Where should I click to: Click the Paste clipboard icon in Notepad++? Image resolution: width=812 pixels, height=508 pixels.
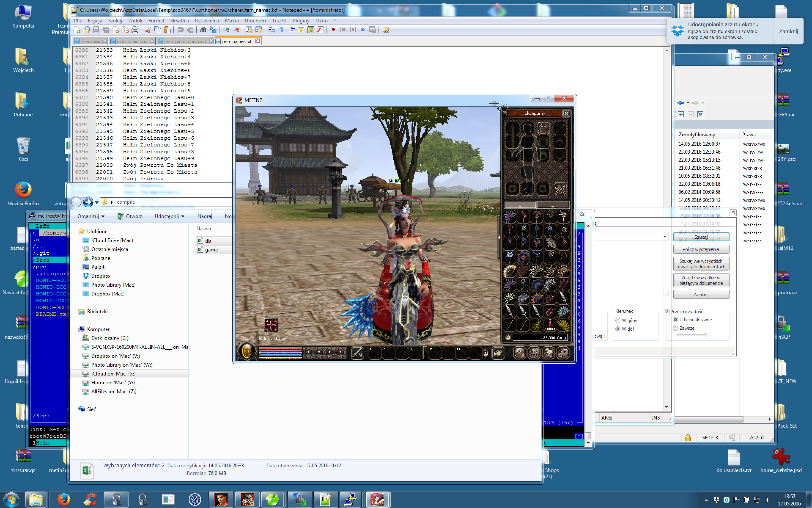click(167, 30)
